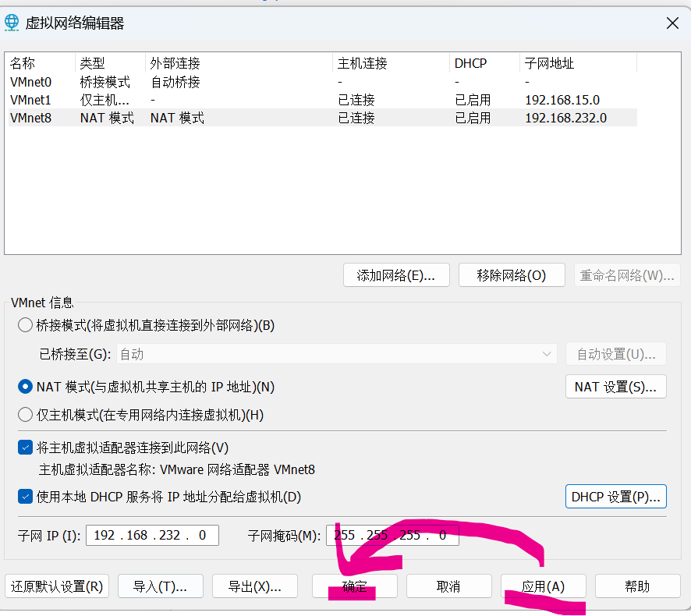Open 帮助 button
This screenshot has height=616, width=691.
click(638, 586)
